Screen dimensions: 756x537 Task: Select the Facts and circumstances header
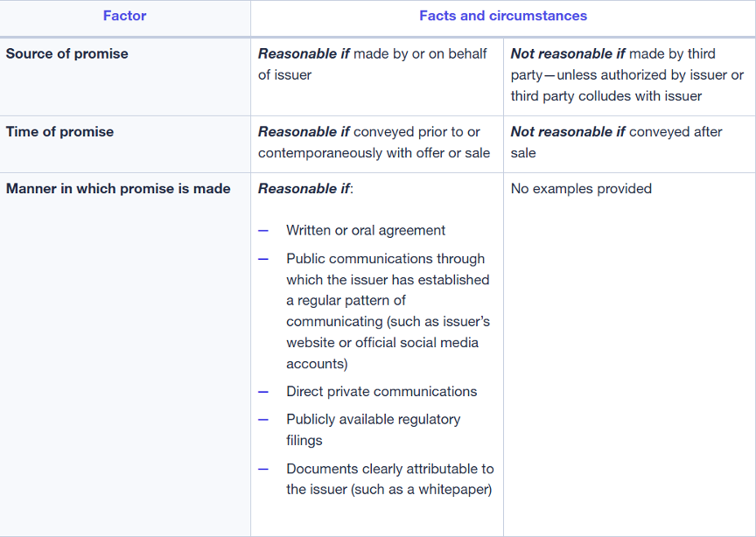tap(503, 16)
